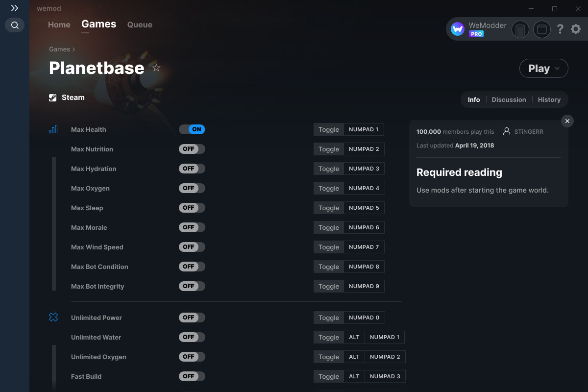Maximize the wemod window
This screenshot has height=392, width=588.
(x=555, y=9)
